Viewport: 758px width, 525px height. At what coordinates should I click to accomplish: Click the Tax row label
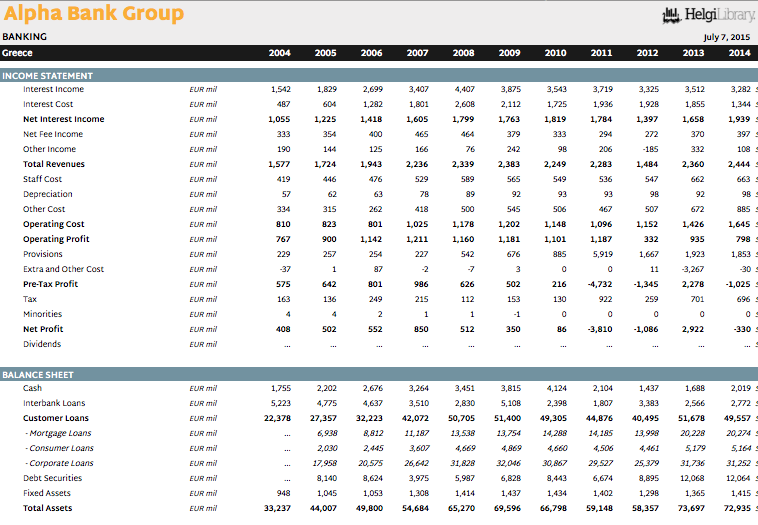30,299
